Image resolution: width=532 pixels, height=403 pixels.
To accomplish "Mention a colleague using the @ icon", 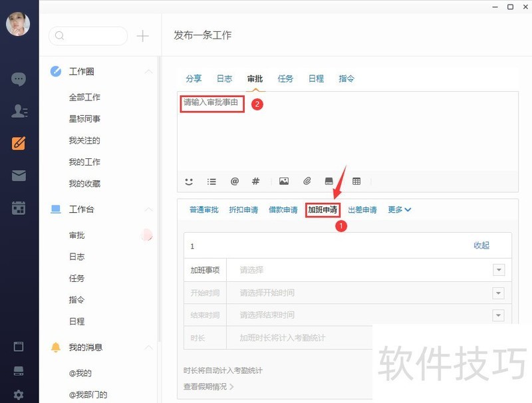I will [233, 181].
